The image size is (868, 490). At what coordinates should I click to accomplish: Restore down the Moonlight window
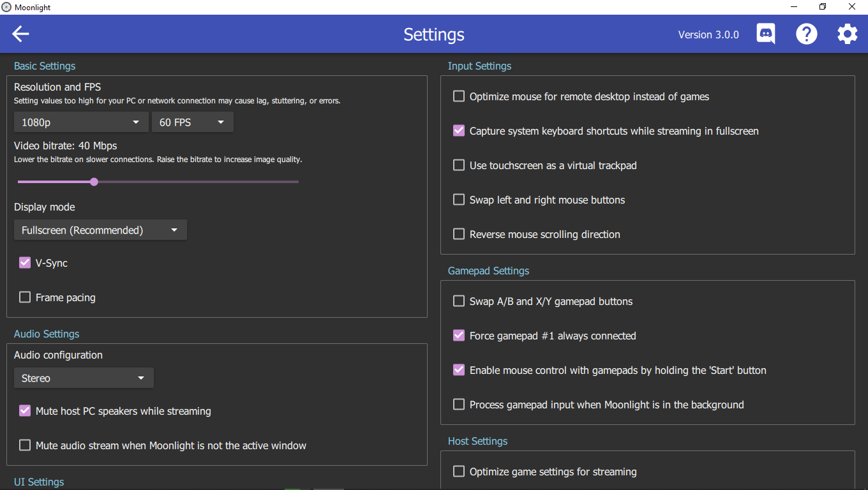(x=823, y=7)
